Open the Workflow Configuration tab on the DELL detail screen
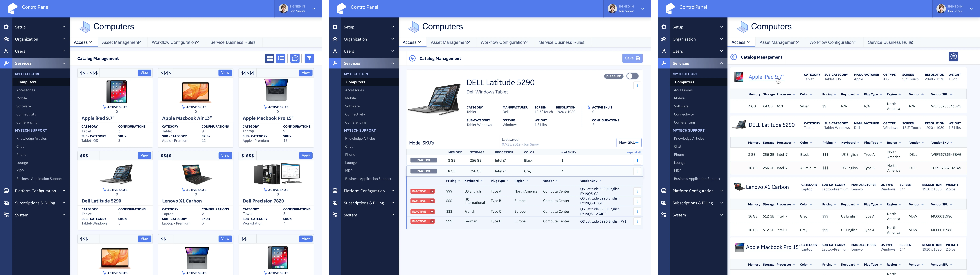 (504, 42)
